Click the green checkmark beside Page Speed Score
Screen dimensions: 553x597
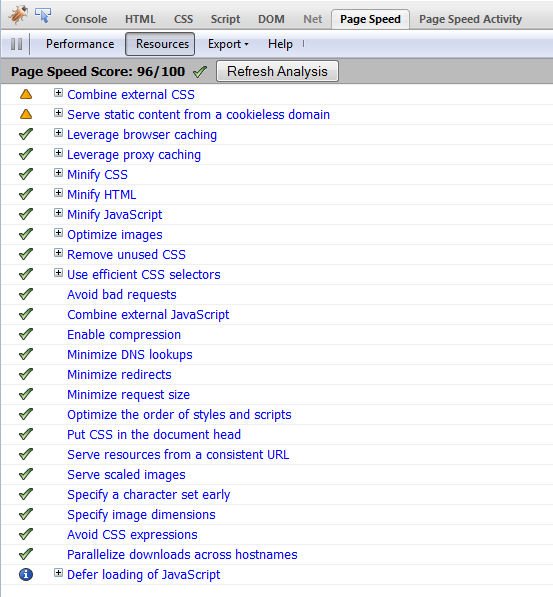click(200, 71)
